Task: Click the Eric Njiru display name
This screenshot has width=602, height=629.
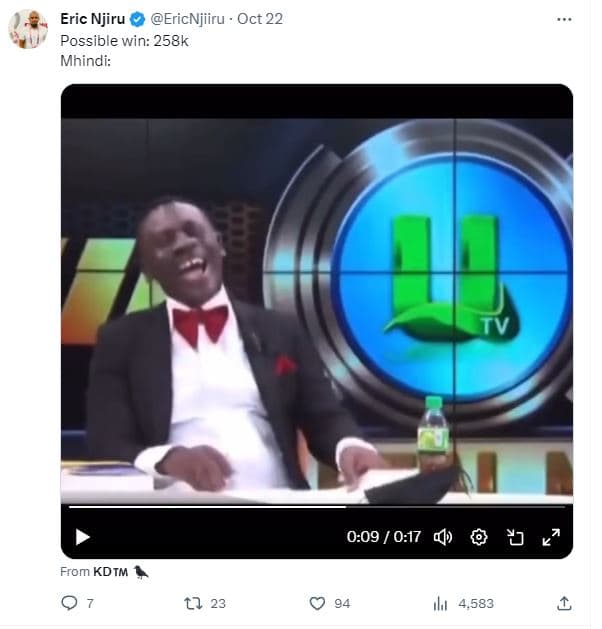Action: (94, 19)
